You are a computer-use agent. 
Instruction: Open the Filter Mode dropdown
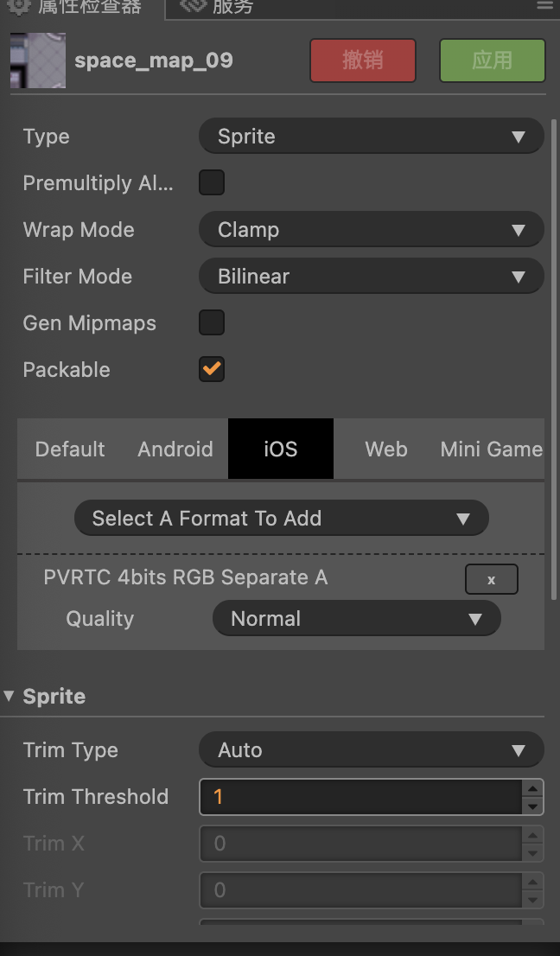(371, 277)
